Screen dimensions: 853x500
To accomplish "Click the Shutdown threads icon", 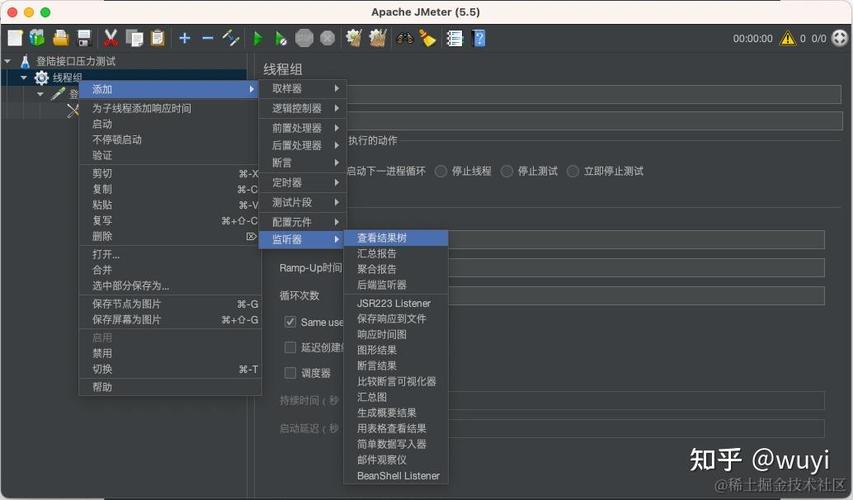I will [327, 38].
